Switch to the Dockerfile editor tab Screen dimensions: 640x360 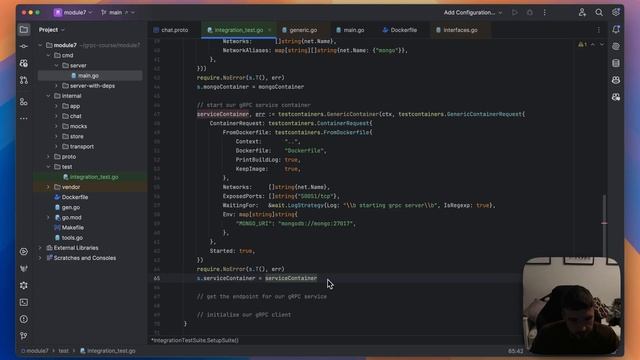[400, 30]
